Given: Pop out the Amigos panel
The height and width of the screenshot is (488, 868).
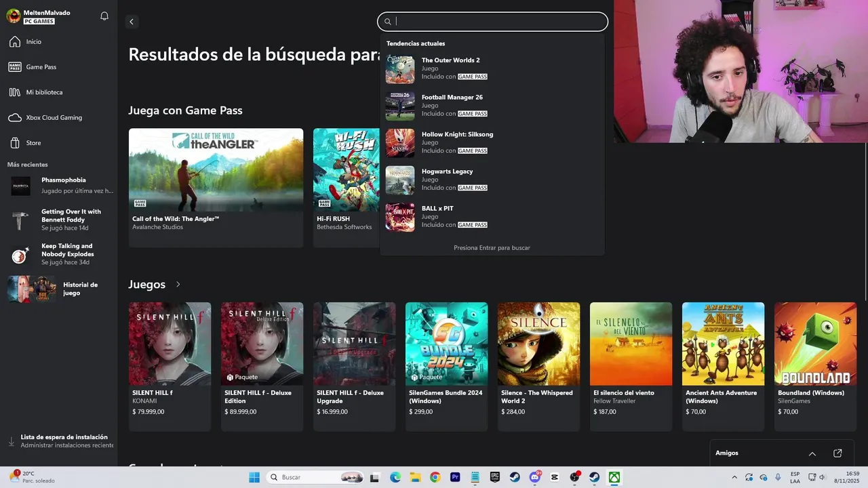Looking at the screenshot, I should 837,453.
